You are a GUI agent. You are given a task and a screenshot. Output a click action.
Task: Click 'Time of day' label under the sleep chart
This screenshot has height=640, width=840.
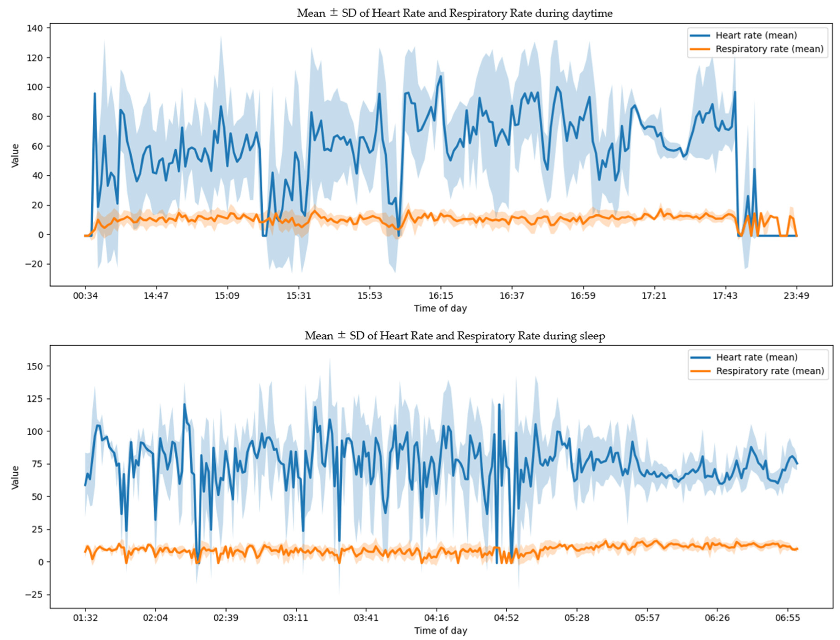pyautogui.click(x=441, y=631)
